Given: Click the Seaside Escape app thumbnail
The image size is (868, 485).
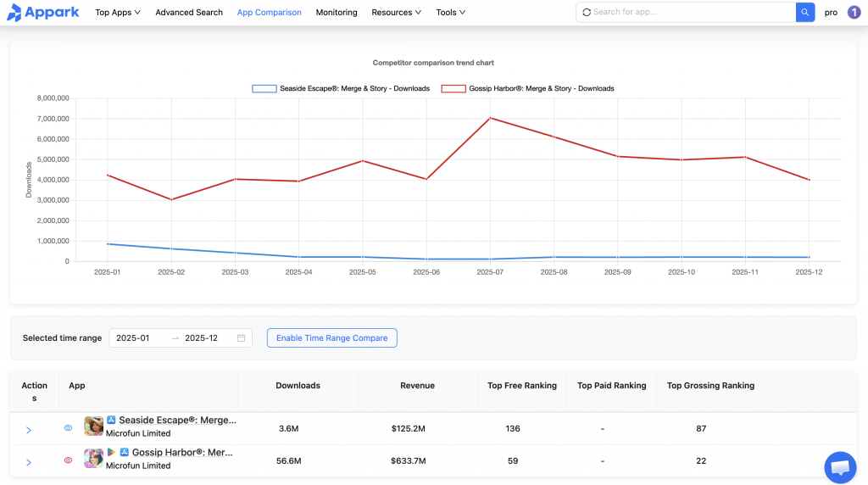Looking at the screenshot, I should [93, 426].
